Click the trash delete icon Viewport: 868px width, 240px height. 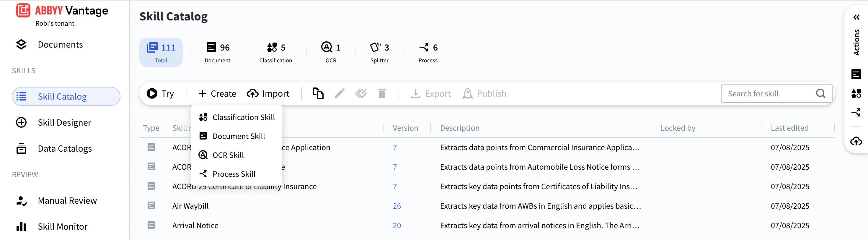point(381,93)
